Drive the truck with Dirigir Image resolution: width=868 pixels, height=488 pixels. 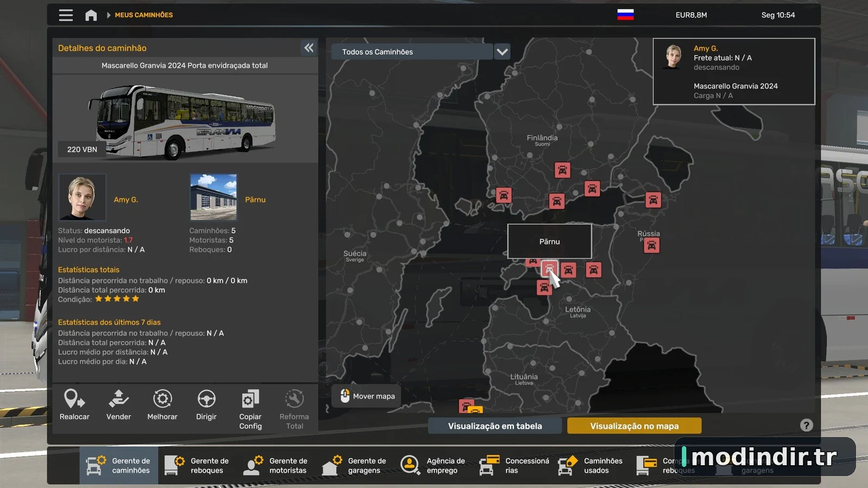click(x=206, y=405)
